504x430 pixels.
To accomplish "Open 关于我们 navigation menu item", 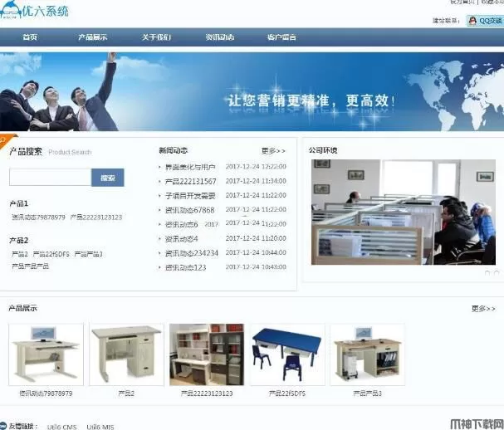I will pos(157,37).
